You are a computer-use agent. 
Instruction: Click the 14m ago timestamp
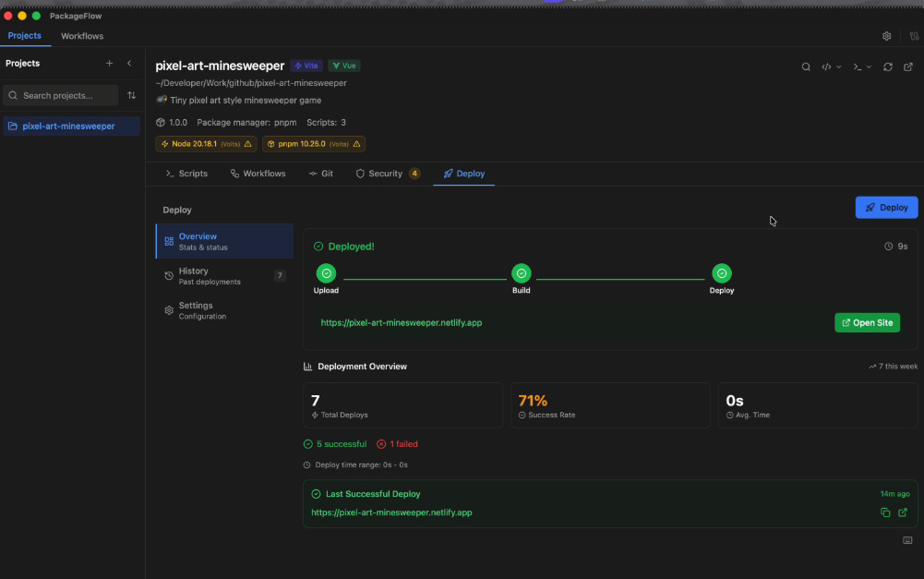(x=894, y=494)
